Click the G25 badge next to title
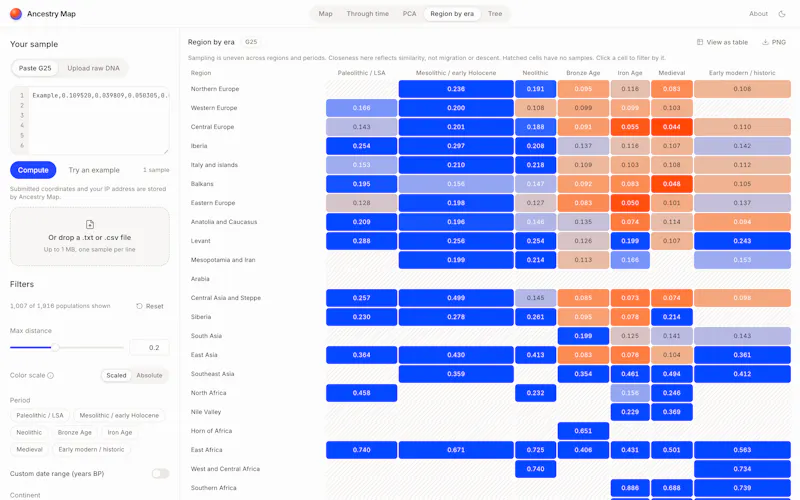Viewport: 800px width, 500px height. point(251,42)
